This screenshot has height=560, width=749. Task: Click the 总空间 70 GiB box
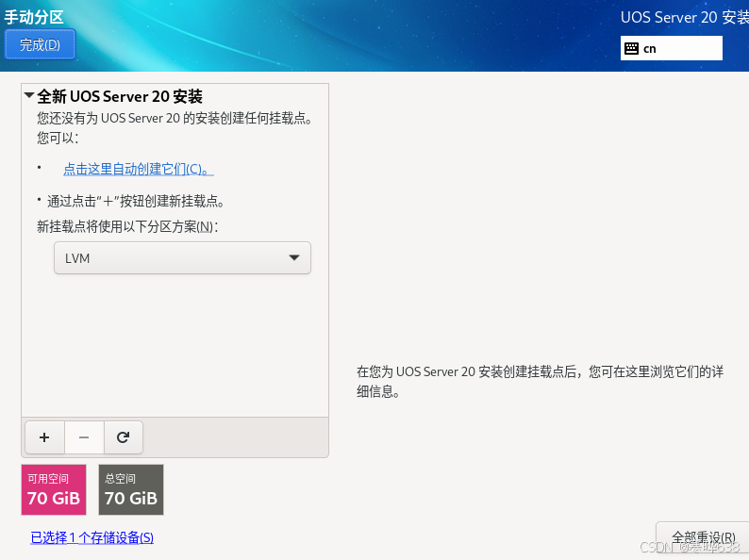pyautogui.click(x=131, y=490)
